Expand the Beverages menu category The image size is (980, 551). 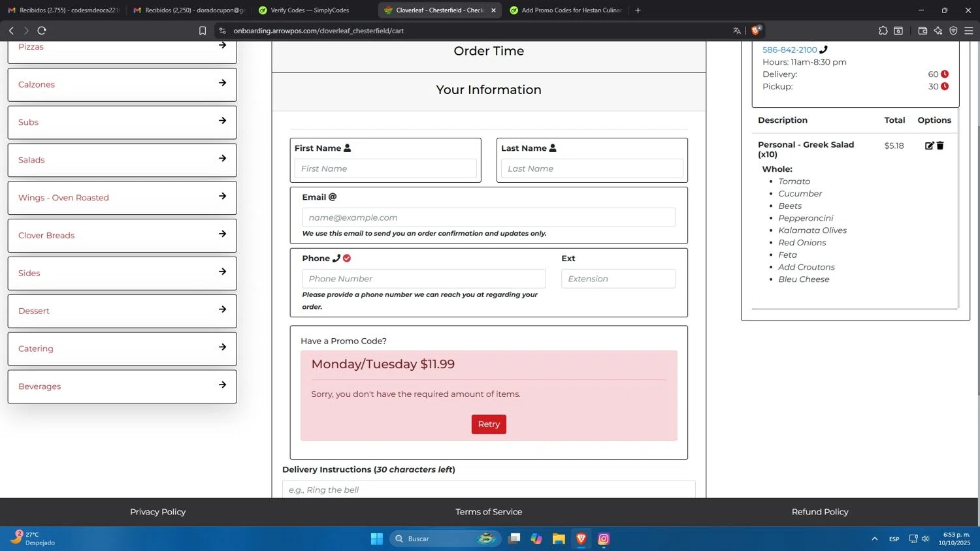122,386
